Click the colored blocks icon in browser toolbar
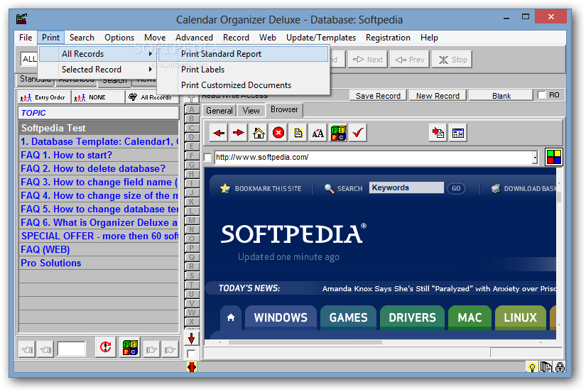586x392 pixels. [x=338, y=133]
